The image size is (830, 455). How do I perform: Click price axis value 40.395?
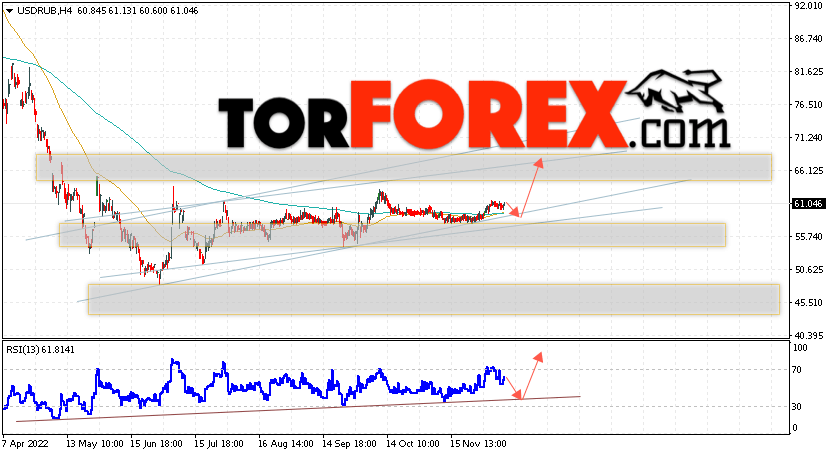tap(808, 335)
